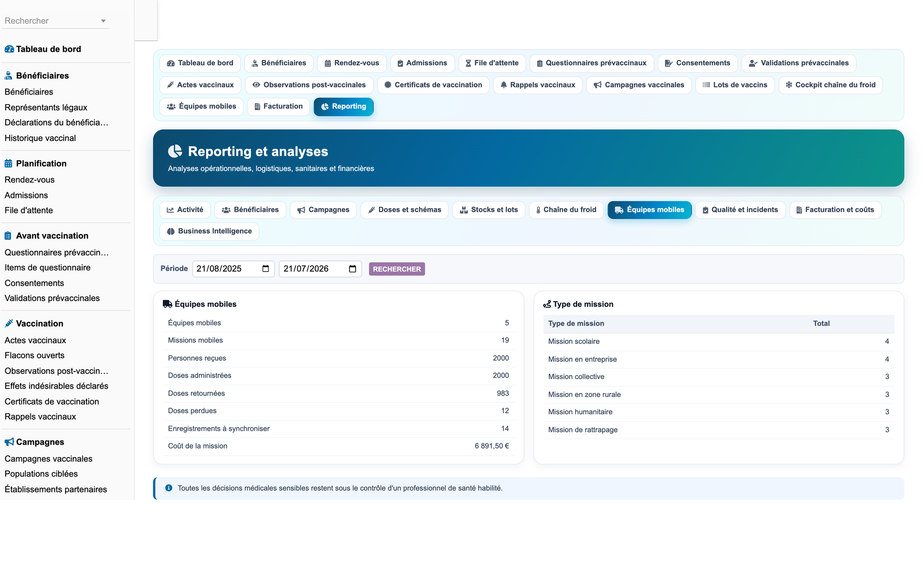Open the Admissions top tab
The height and width of the screenshot is (572, 924).
pyautogui.click(x=422, y=63)
